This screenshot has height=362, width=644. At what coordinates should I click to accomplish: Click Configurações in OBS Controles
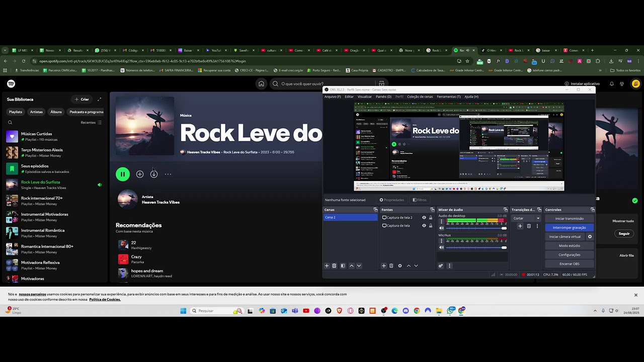(x=570, y=255)
